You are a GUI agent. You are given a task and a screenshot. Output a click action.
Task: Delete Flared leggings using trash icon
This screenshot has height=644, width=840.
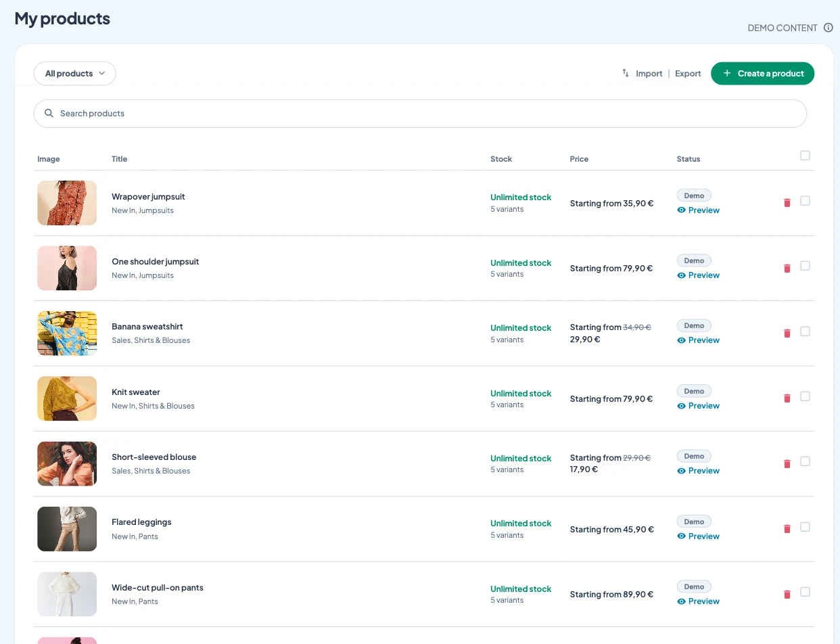coord(787,529)
